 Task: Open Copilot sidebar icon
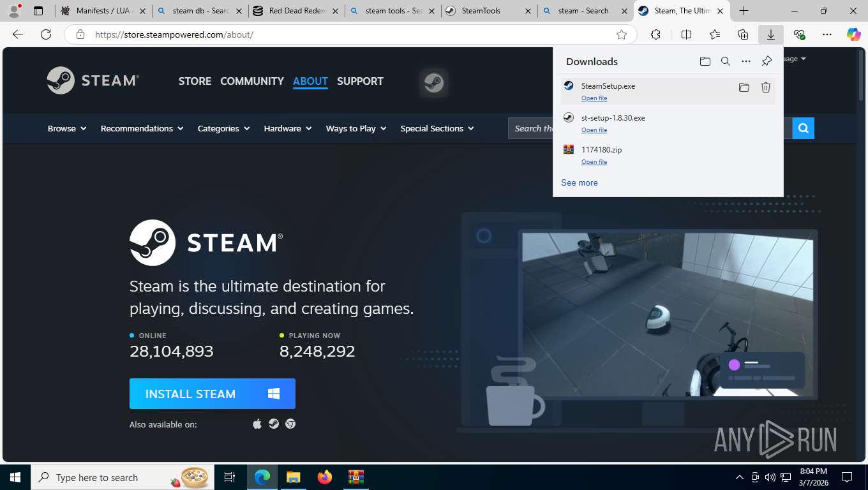click(853, 34)
